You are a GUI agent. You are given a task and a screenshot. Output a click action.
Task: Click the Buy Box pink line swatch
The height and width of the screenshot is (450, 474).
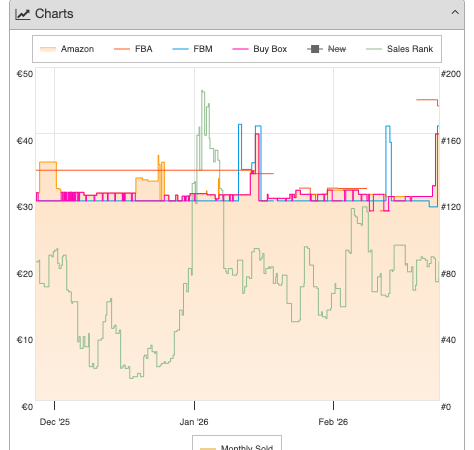(x=240, y=49)
